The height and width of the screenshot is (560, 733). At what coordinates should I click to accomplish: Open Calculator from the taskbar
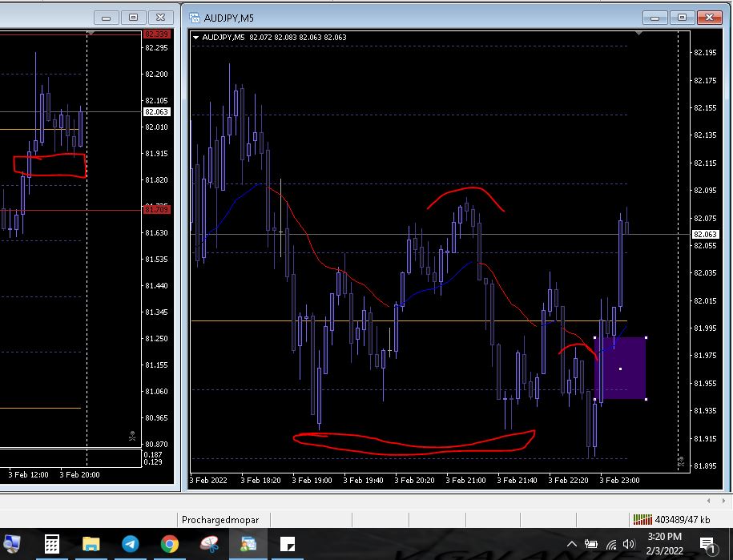coord(52,544)
